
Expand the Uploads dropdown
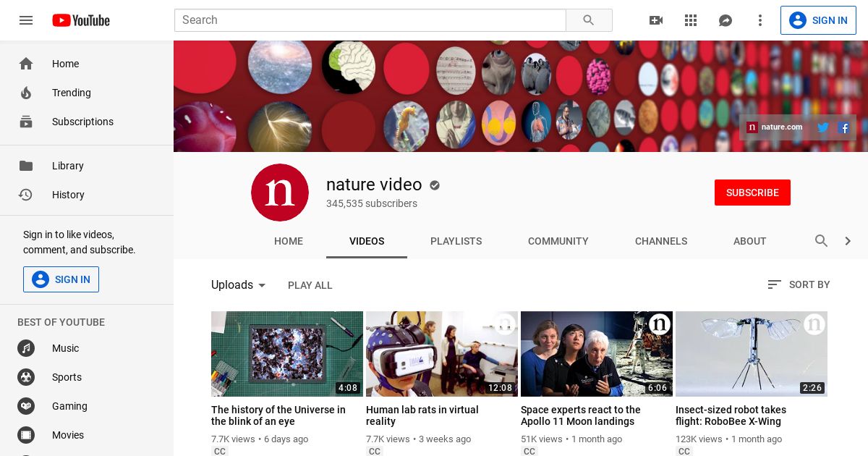click(239, 285)
